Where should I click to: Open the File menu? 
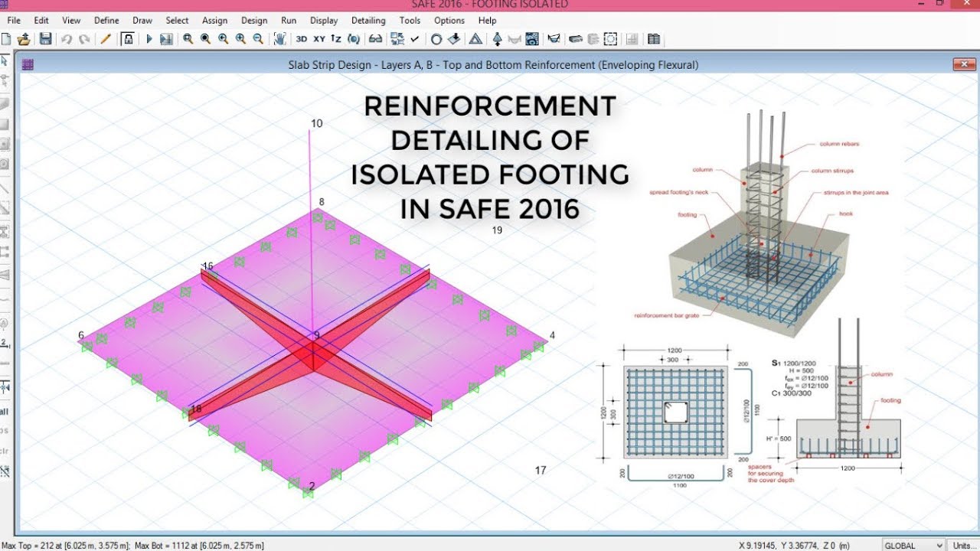tap(14, 21)
